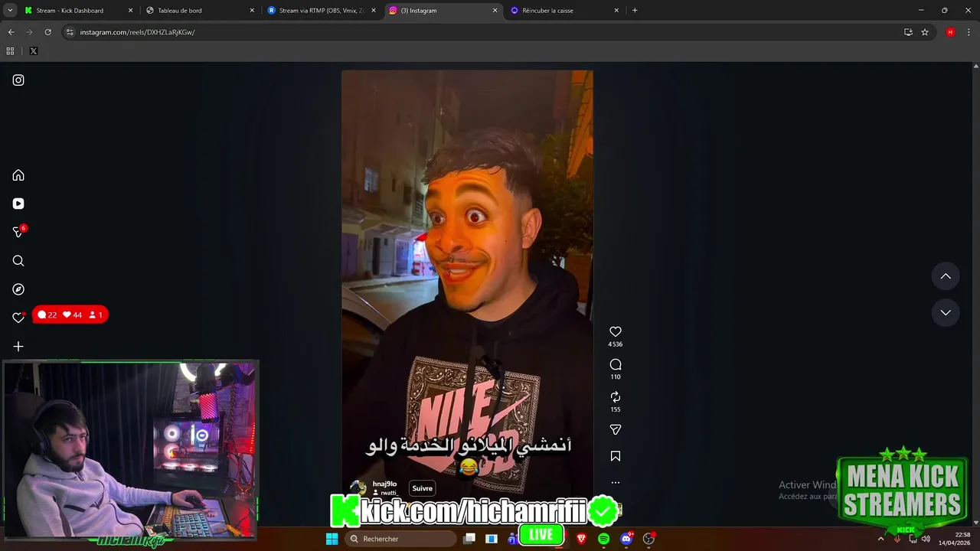980x551 pixels.
Task: Open Notifications heart icon in sidebar
Action: (18, 318)
